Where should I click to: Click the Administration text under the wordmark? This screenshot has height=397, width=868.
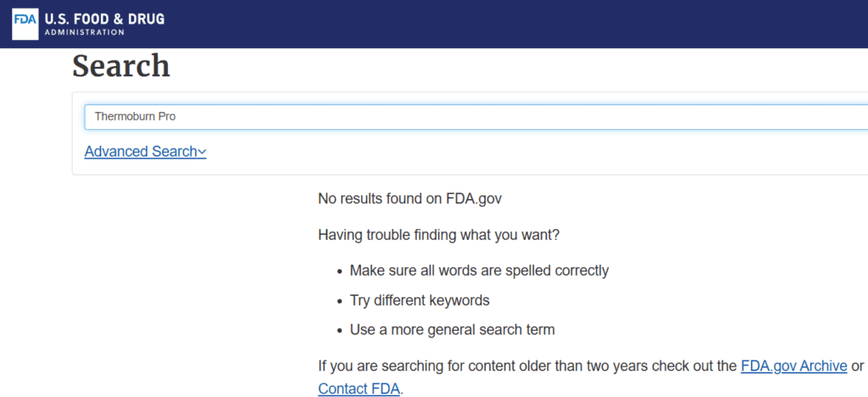[84, 32]
